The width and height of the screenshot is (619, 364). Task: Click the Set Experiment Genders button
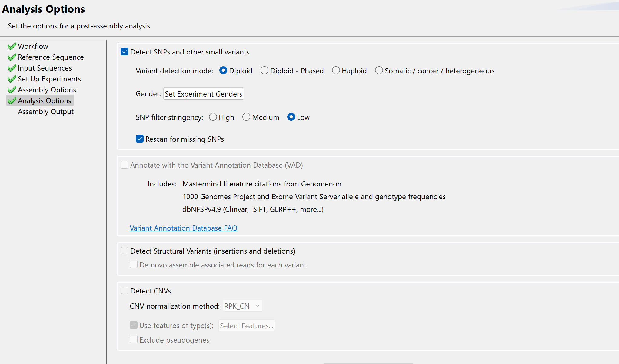pyautogui.click(x=203, y=94)
